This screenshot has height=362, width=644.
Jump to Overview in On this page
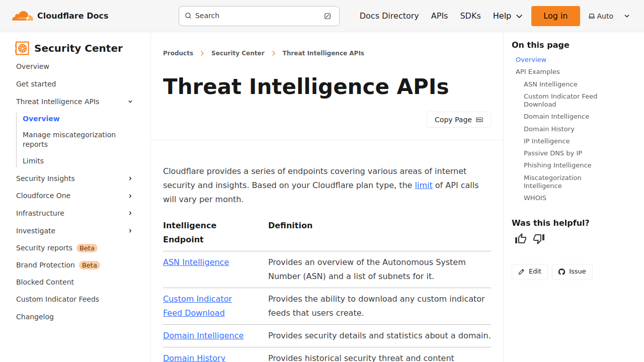tap(531, 59)
